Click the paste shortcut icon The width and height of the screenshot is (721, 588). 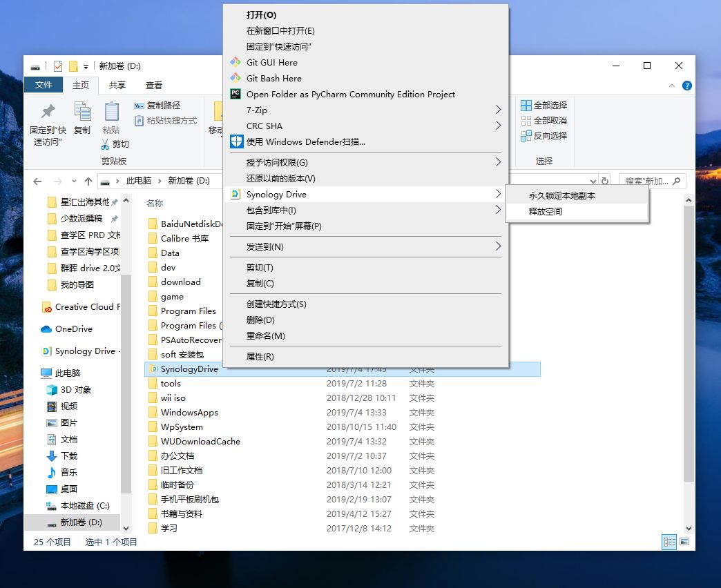tap(139, 121)
